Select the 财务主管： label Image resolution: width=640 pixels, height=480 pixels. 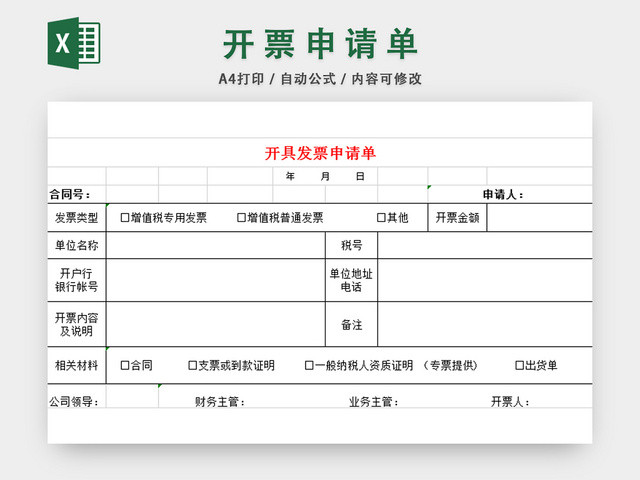pyautogui.click(x=220, y=402)
